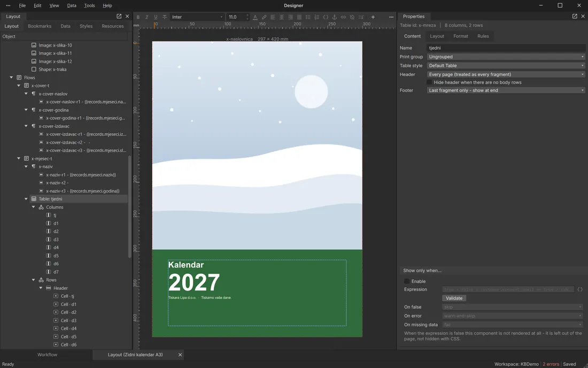Switch to the Workflow bottom tab
Viewport: 588px width, 368px height.
pyautogui.click(x=47, y=355)
